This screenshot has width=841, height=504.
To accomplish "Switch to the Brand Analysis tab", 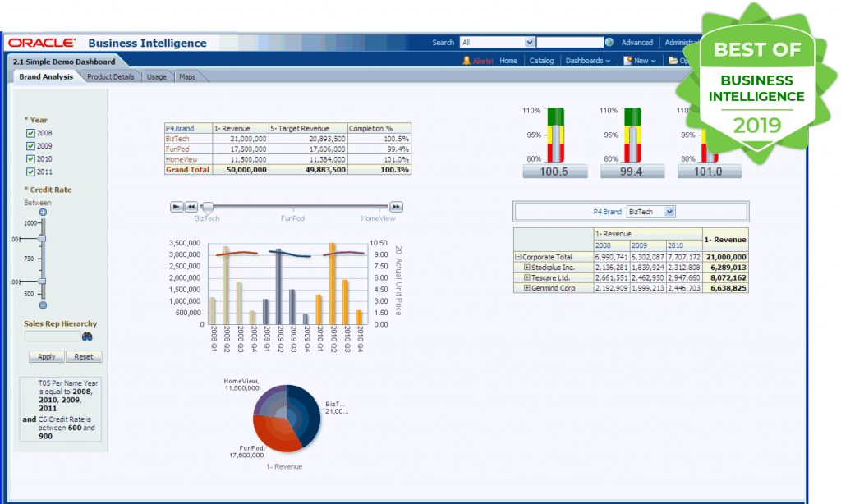I will (46, 76).
